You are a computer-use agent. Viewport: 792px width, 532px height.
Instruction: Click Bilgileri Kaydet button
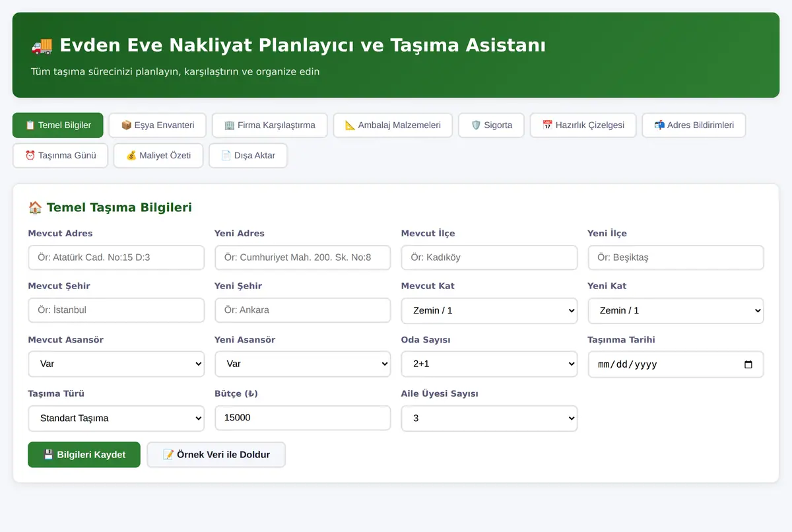click(x=84, y=455)
